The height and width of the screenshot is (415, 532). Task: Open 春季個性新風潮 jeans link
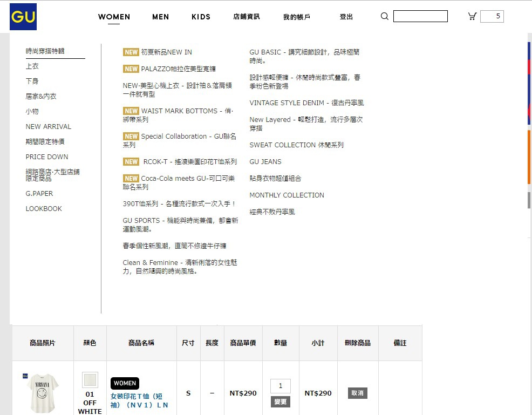click(175, 246)
